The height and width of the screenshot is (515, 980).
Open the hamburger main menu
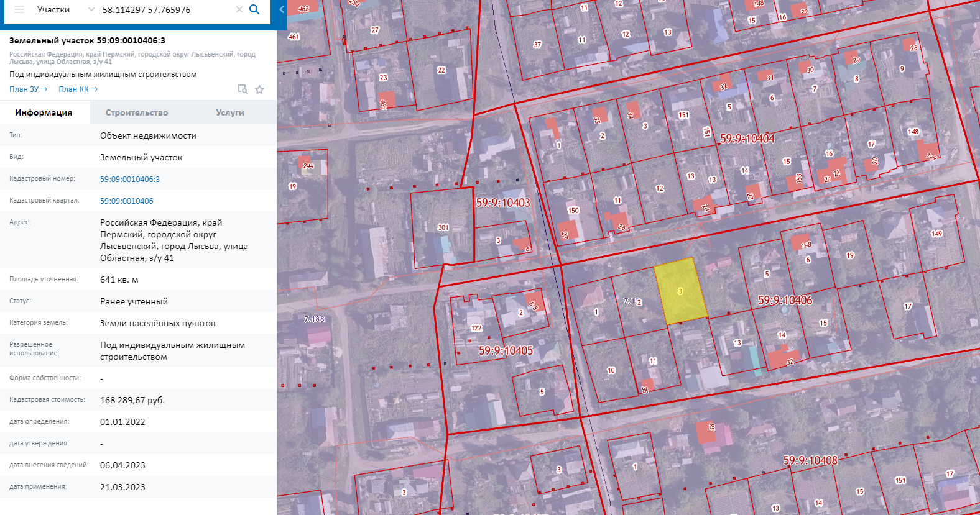pos(19,10)
